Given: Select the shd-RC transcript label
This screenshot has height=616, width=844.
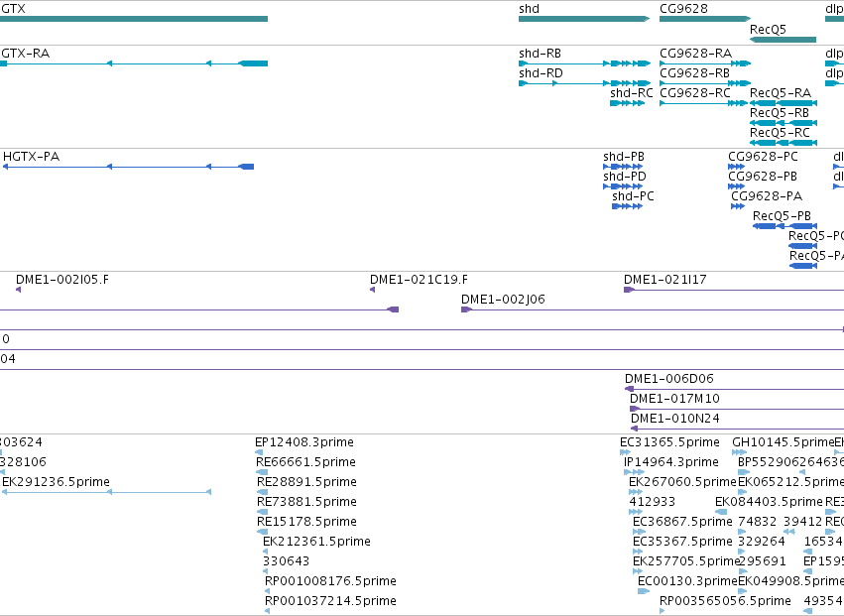Looking at the screenshot, I should (632, 93).
